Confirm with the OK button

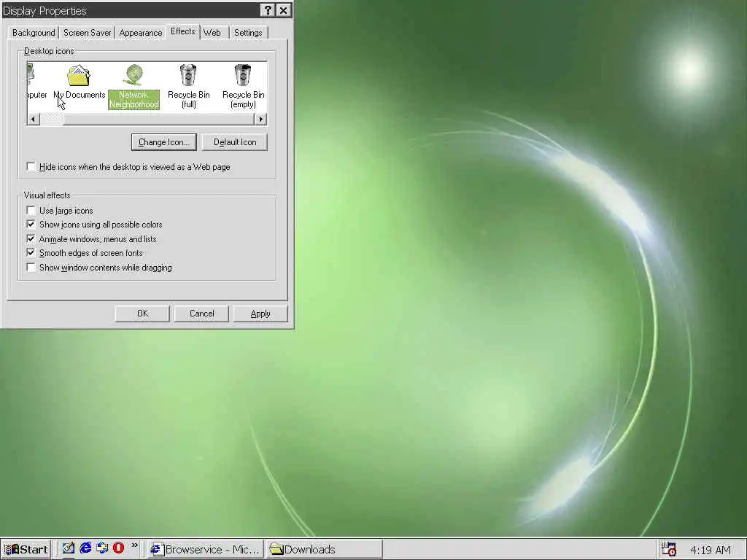pos(142,314)
